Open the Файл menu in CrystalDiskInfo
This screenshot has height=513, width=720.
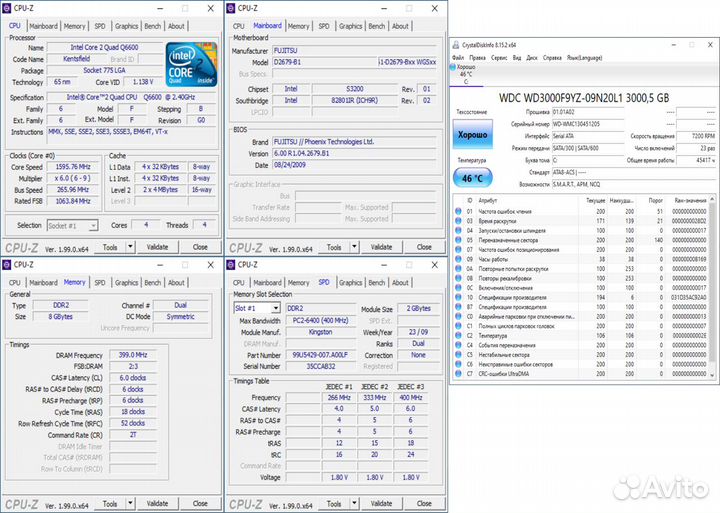coord(458,58)
